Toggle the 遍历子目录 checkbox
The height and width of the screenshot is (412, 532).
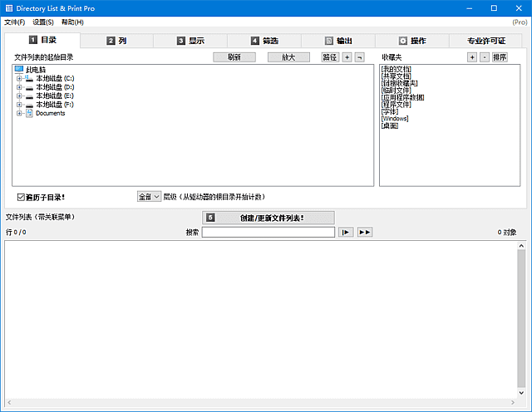point(21,197)
